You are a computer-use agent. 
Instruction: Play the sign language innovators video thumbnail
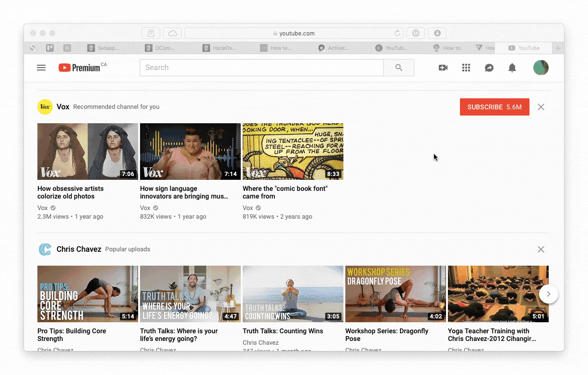pos(190,152)
